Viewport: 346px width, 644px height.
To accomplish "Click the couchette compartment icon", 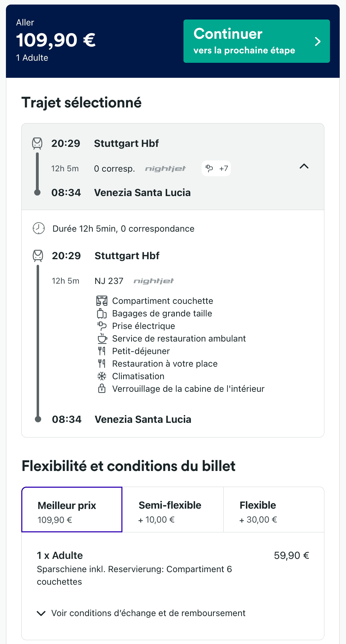I will tap(102, 300).
